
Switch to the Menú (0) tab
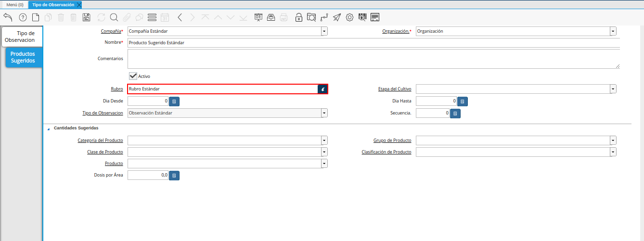(15, 4)
